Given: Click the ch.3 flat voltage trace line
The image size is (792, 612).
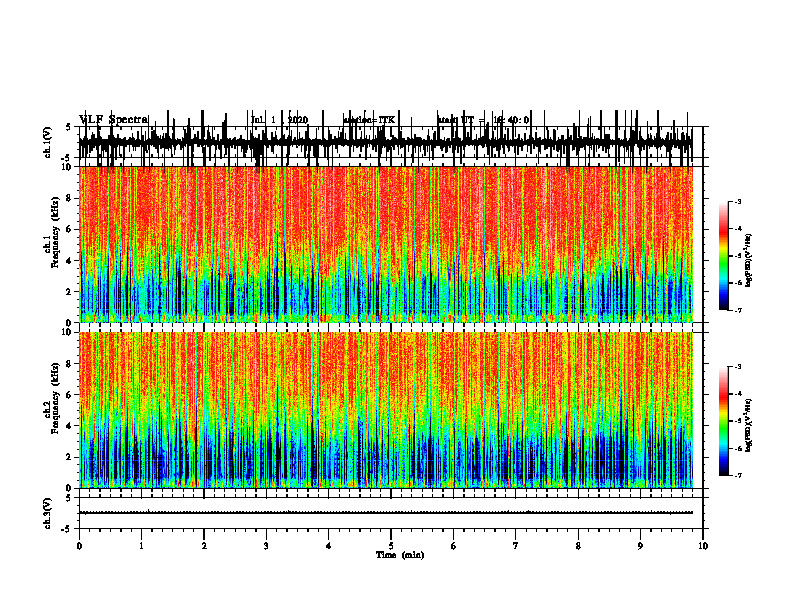Looking at the screenshot, I should [386, 513].
